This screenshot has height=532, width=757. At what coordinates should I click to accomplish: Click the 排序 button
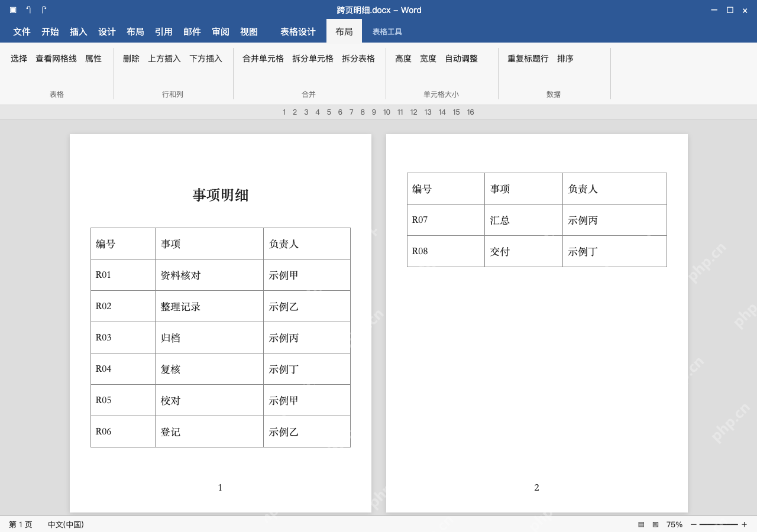coord(565,59)
